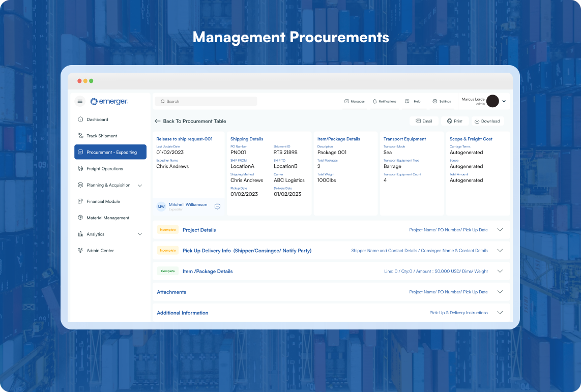Expand Planning & Acquisition submenu
The image size is (581, 392).
pos(140,185)
